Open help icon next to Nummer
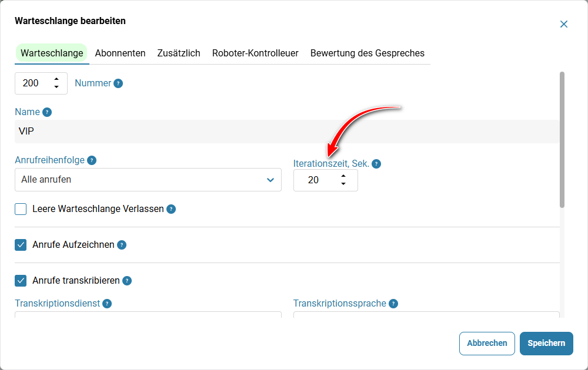The width and height of the screenshot is (588, 370). [118, 83]
